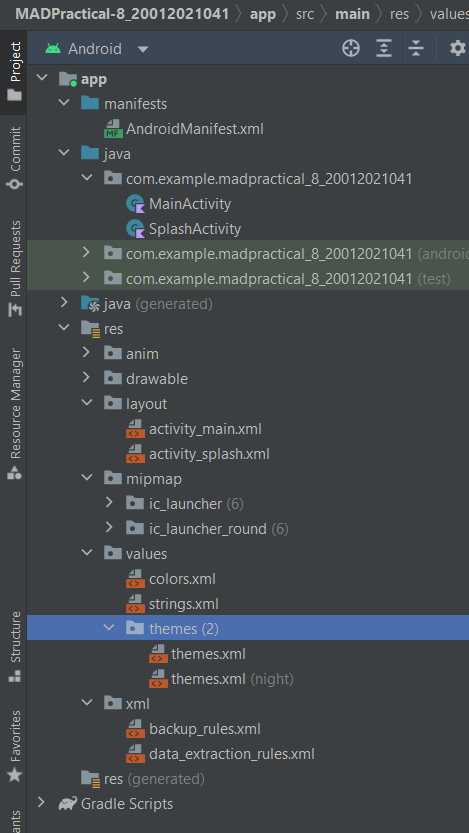Click the main breadcrumb in path bar

pyautogui.click(x=352, y=14)
